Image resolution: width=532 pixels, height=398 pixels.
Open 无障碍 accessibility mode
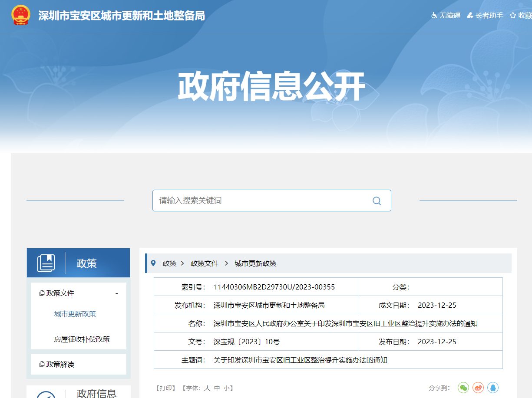click(x=446, y=16)
